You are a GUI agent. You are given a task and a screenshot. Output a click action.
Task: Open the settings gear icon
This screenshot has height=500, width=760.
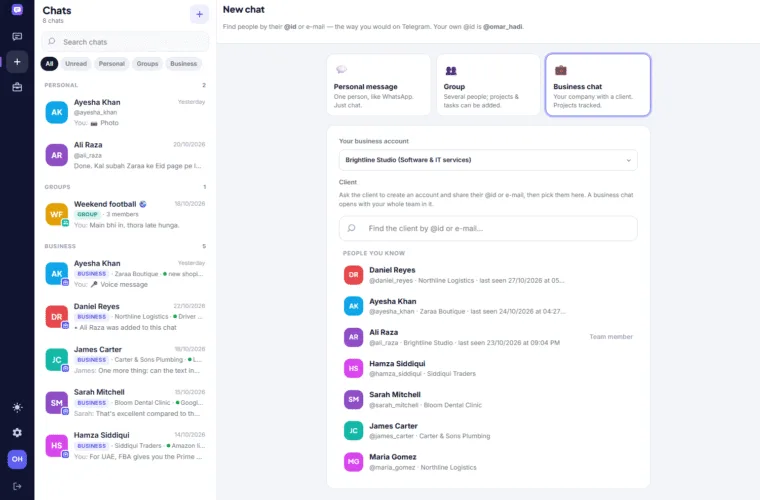click(17, 433)
